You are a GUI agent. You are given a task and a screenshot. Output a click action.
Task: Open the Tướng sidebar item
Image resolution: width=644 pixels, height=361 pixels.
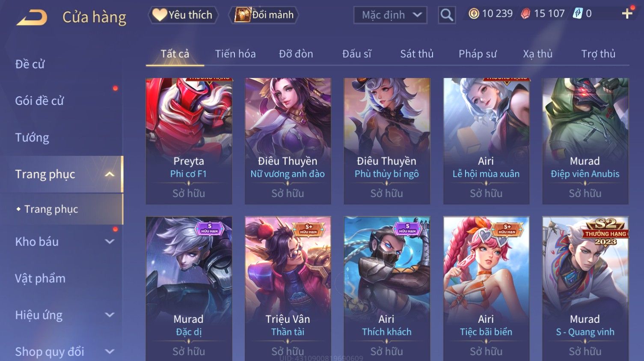click(32, 138)
